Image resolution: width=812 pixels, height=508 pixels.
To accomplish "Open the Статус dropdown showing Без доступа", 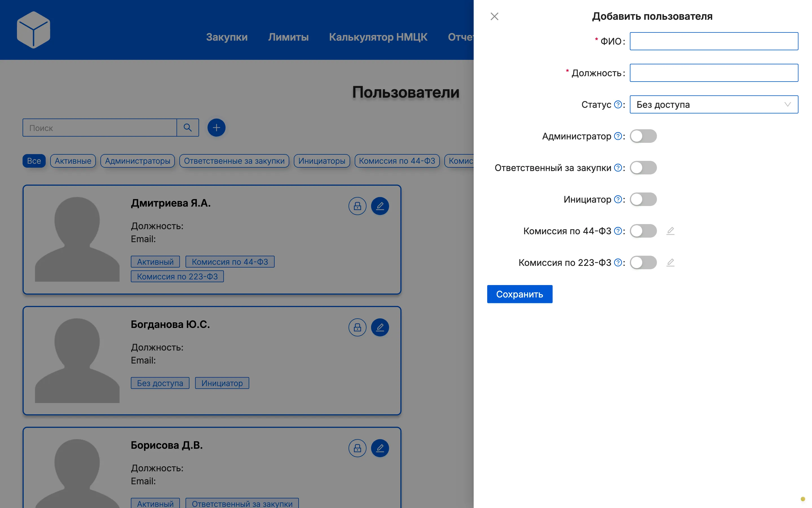I will pos(714,104).
